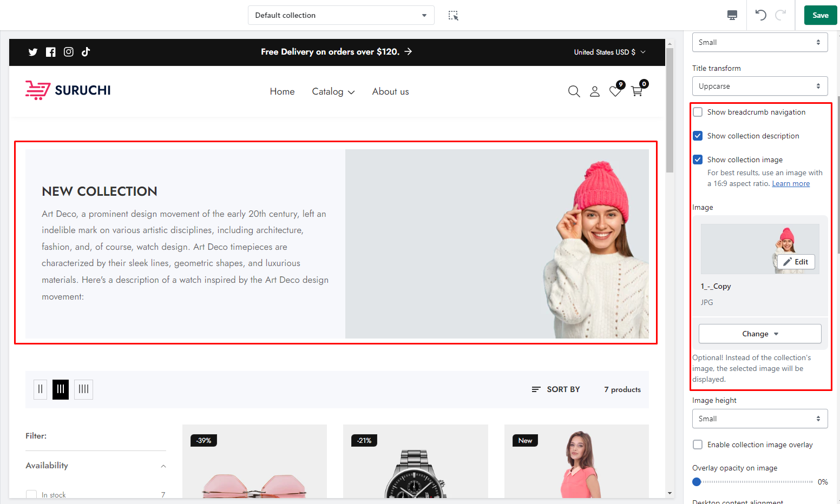Click the -39% sunglasses product card
Viewport: 840px width, 504px height.
point(254,461)
